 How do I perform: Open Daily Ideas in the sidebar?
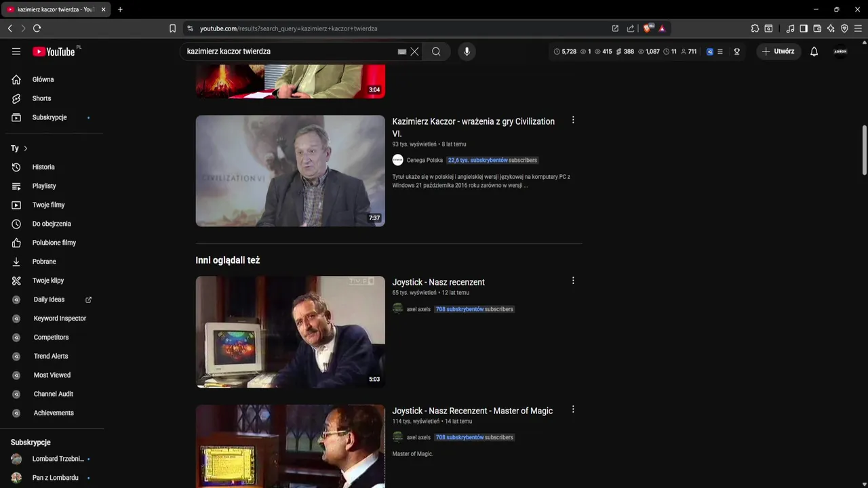pyautogui.click(x=49, y=300)
